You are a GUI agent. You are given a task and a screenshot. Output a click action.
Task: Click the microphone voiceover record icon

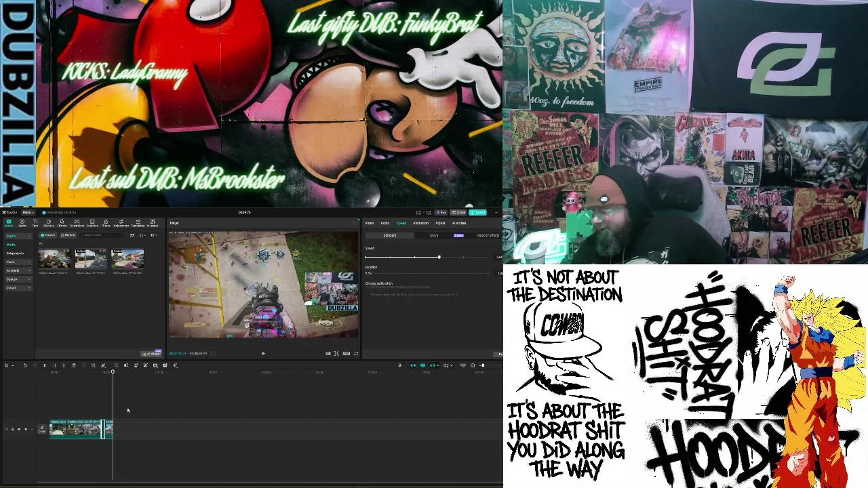click(400, 365)
